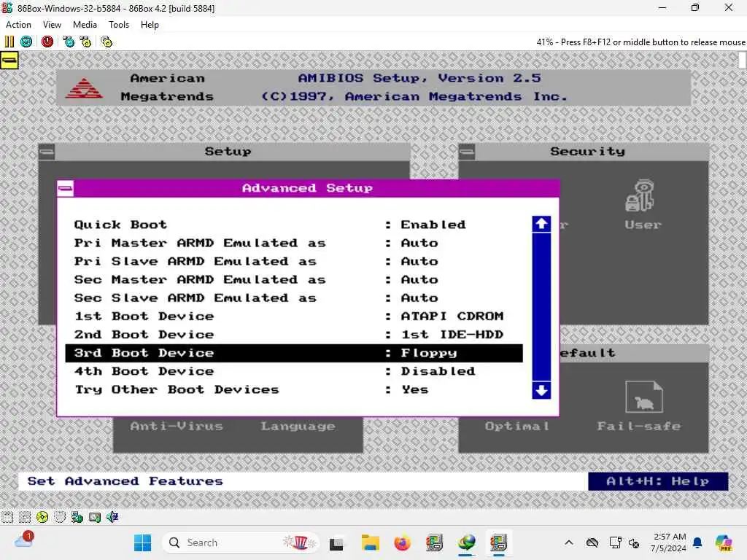Screen dimensions: 747x560
Task: Click the teal gear Ctrl+Alt+Del icon
Action: [x=68, y=42]
